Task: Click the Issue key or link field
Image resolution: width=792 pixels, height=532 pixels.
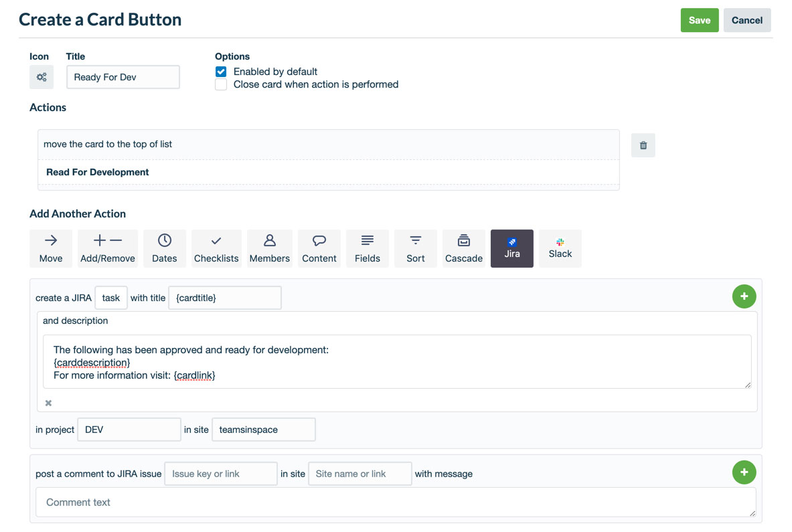Action: tap(220, 473)
